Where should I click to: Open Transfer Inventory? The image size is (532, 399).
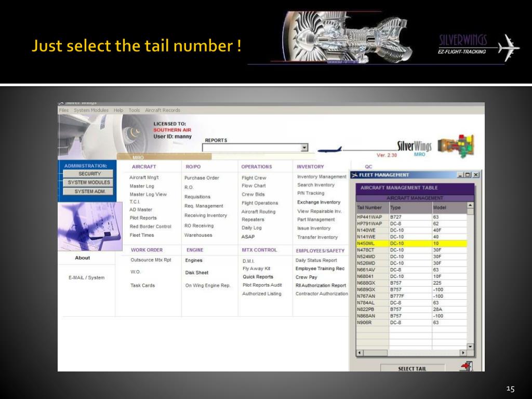[317, 237]
